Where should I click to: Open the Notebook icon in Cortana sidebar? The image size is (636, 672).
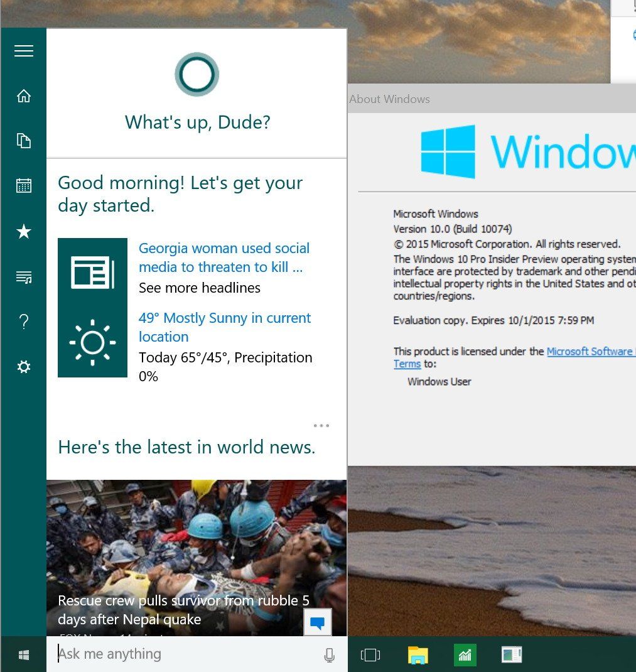(24, 141)
